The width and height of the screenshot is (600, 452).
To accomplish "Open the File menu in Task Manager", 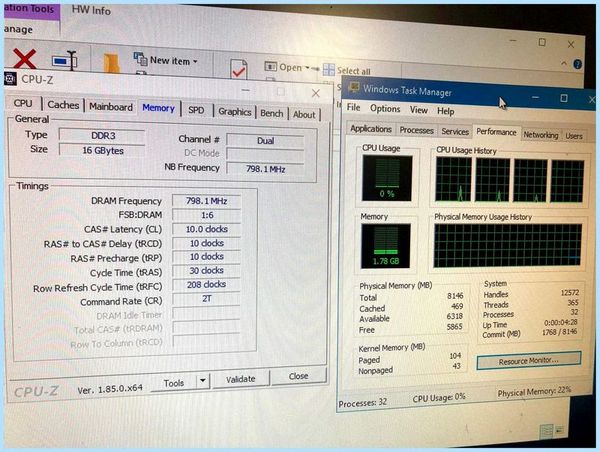I will [x=354, y=108].
